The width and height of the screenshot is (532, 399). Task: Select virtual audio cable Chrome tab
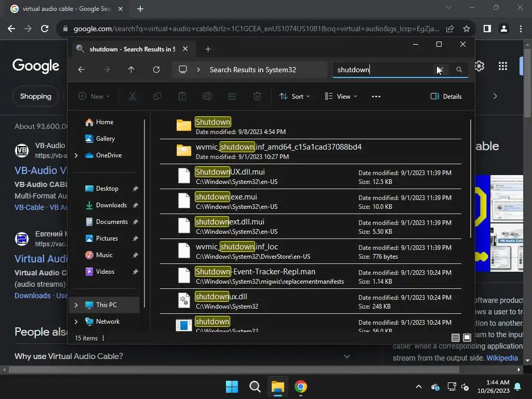click(66, 9)
